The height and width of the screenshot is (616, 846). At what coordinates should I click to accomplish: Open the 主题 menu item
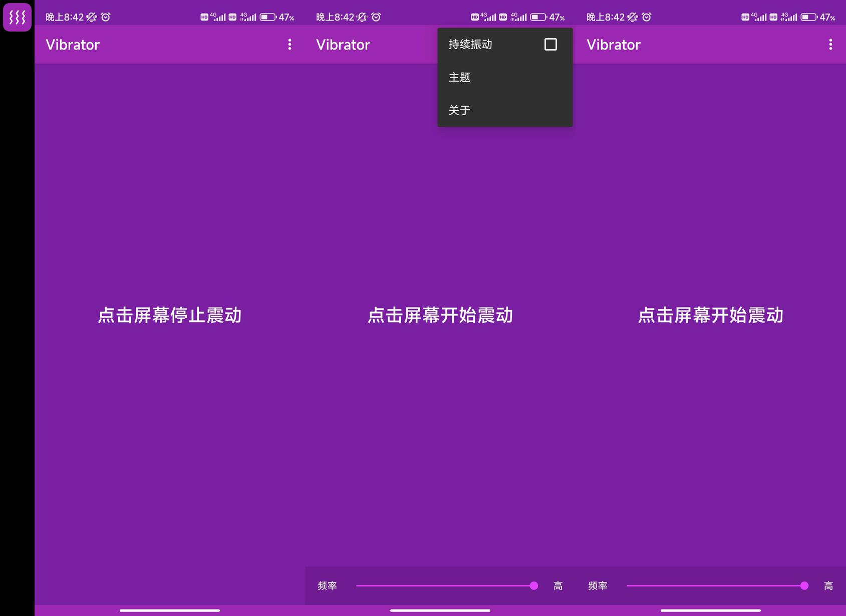[505, 77]
